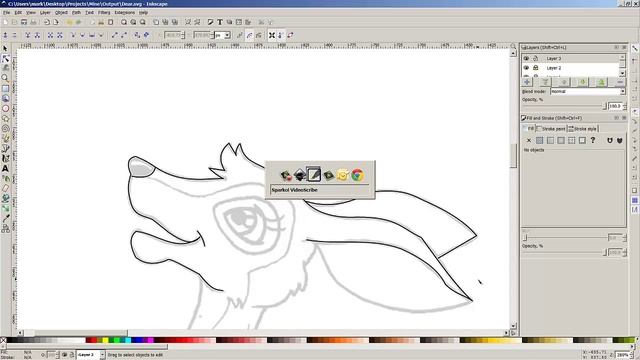Set Flat color paint button
This screenshot has height=360, width=640.
click(x=540, y=140)
